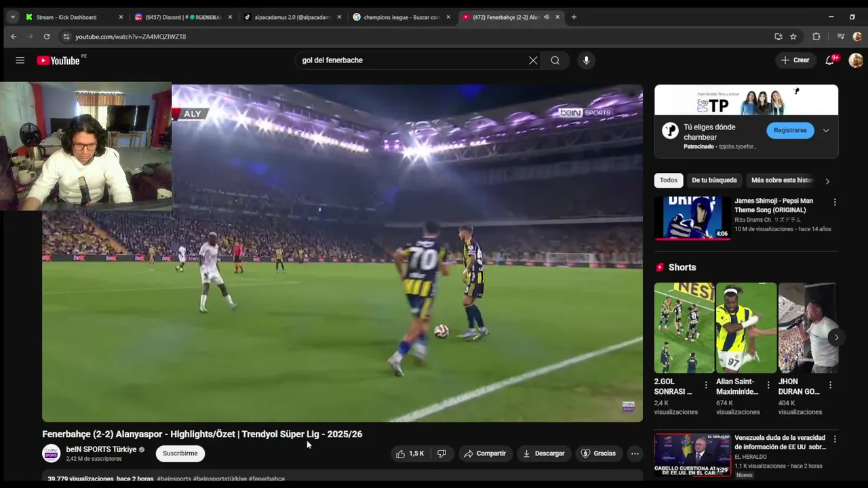Open JHON DURAN GO... short thumbnail
The width and height of the screenshot is (868, 488).
coord(807,328)
